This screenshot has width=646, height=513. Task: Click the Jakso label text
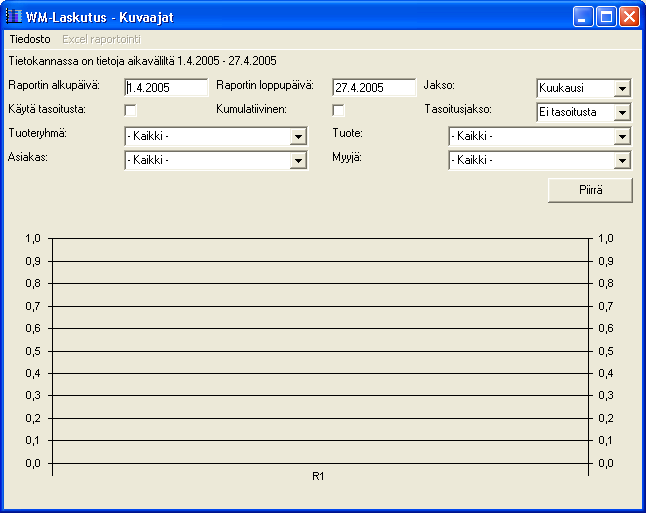[439, 85]
